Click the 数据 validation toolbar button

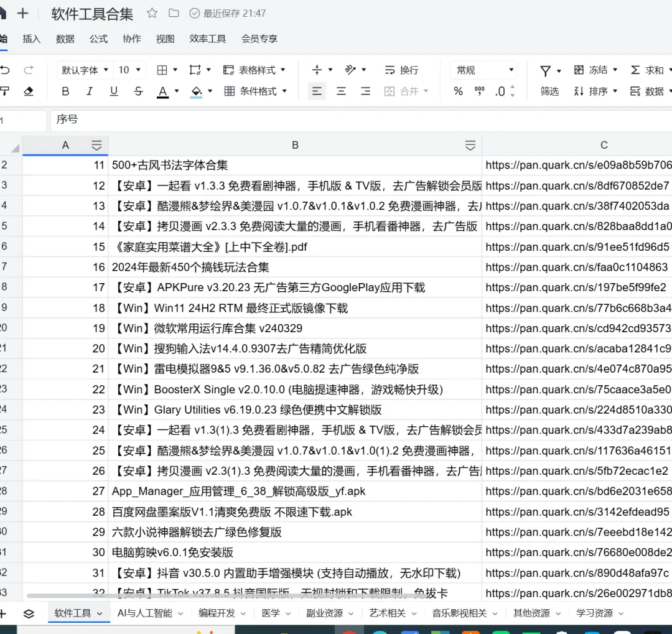[x=647, y=91]
